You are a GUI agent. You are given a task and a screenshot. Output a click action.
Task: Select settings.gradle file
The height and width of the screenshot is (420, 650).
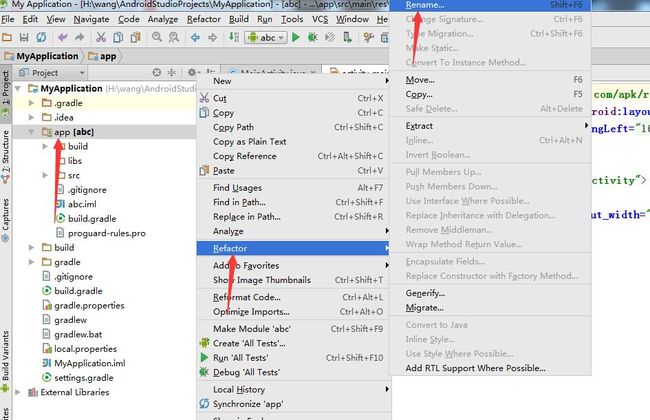pos(78,378)
